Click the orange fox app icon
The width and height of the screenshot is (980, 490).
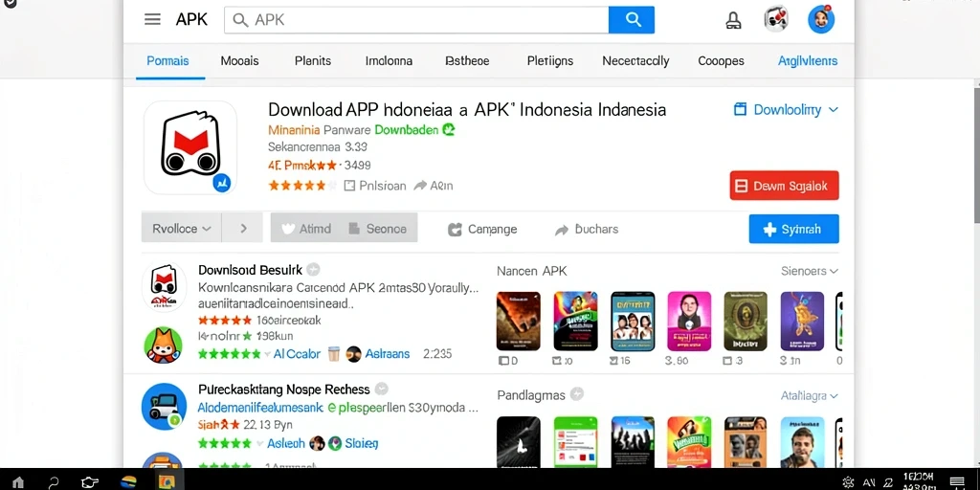point(163,345)
